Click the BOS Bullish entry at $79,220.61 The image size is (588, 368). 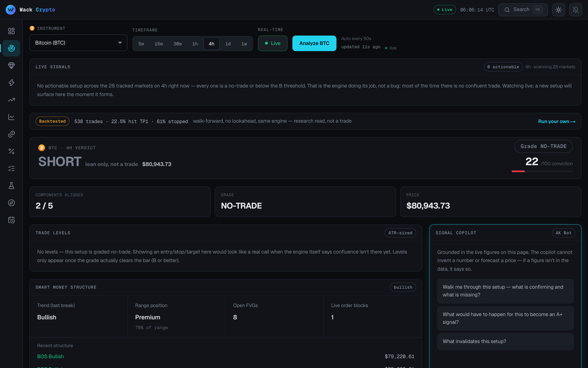[x=225, y=357]
